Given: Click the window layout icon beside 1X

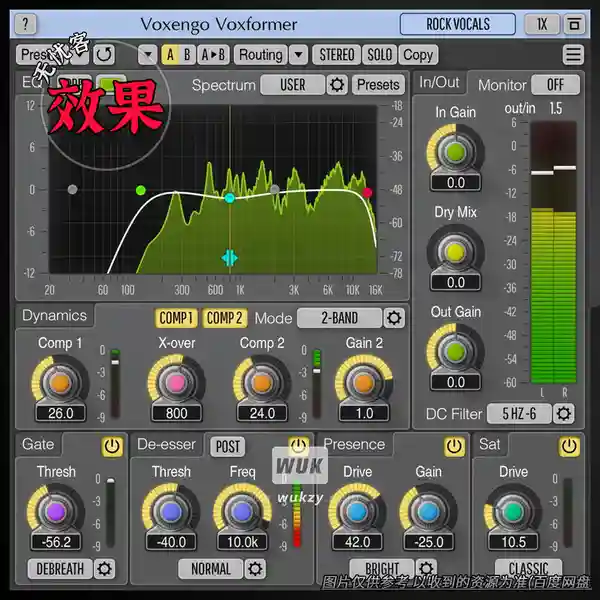Looking at the screenshot, I should coord(574,24).
